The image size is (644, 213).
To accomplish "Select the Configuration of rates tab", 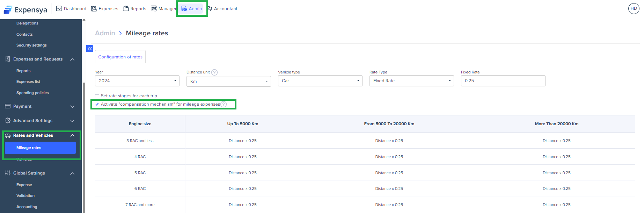I will pyautogui.click(x=120, y=57).
